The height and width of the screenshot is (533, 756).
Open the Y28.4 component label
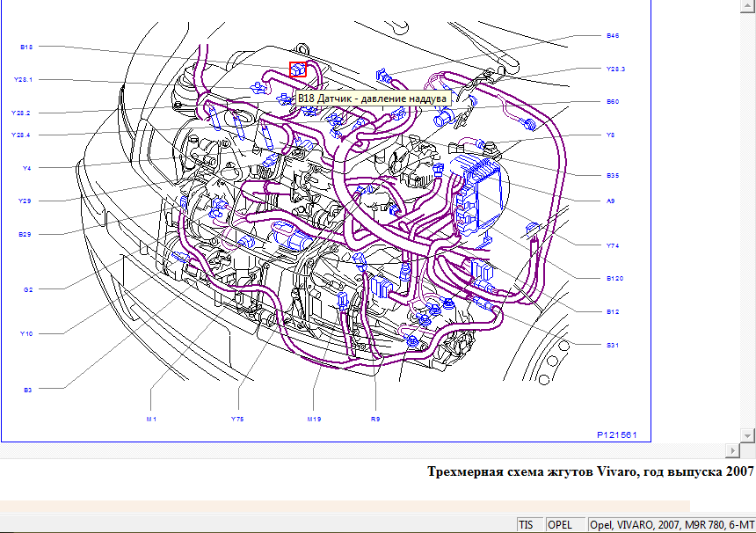(x=21, y=135)
